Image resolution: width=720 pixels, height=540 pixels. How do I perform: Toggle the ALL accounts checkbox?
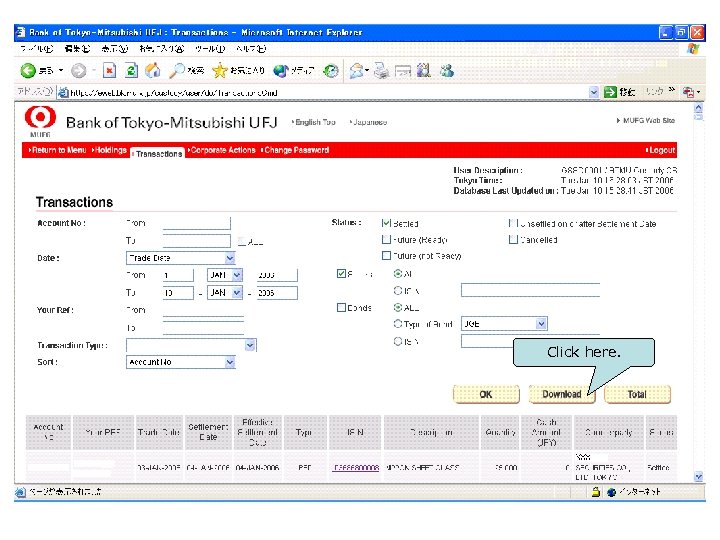242,242
